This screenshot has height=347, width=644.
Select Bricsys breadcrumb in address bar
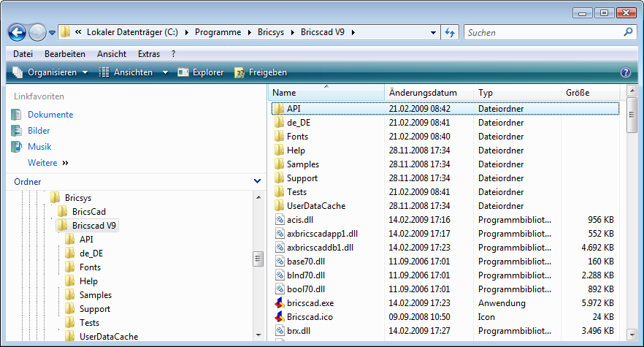pyautogui.click(x=271, y=32)
